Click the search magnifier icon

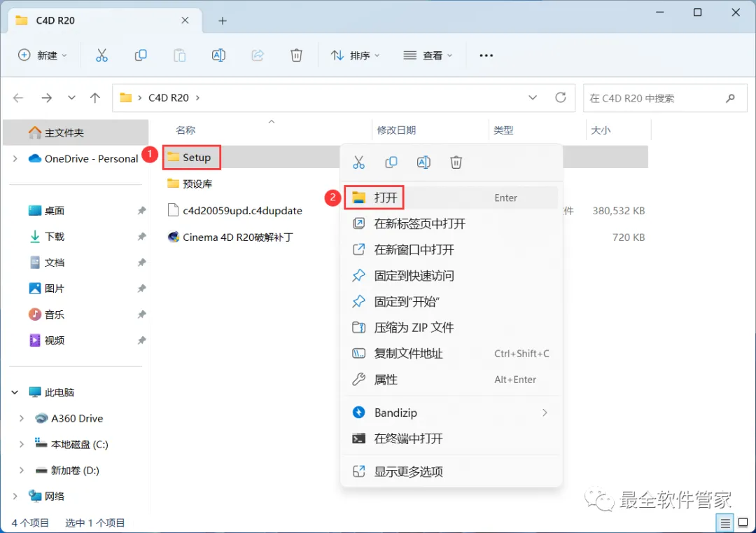pos(730,98)
